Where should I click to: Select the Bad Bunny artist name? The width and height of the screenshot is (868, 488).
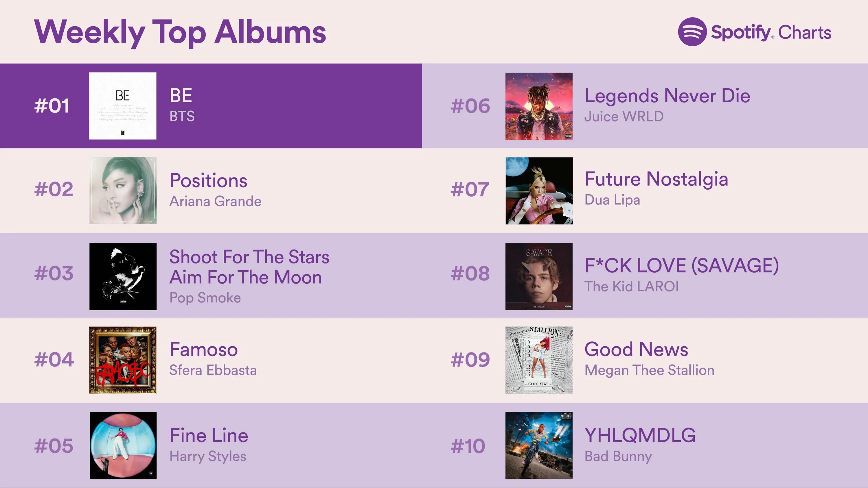point(618,456)
